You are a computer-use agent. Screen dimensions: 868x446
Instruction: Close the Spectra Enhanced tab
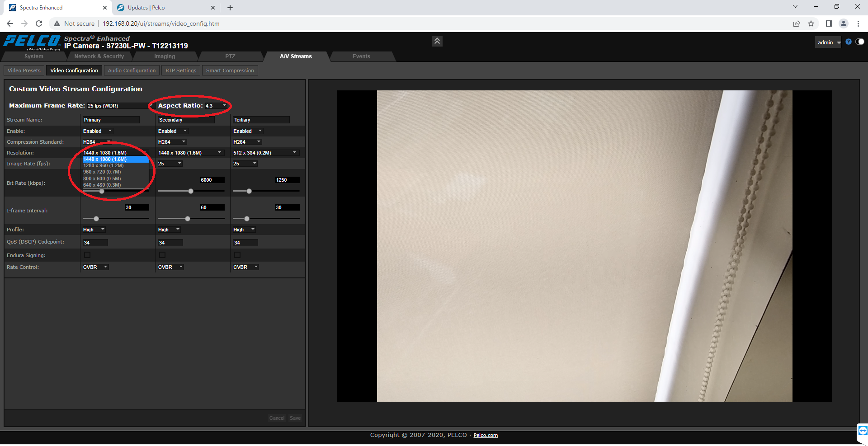click(105, 8)
